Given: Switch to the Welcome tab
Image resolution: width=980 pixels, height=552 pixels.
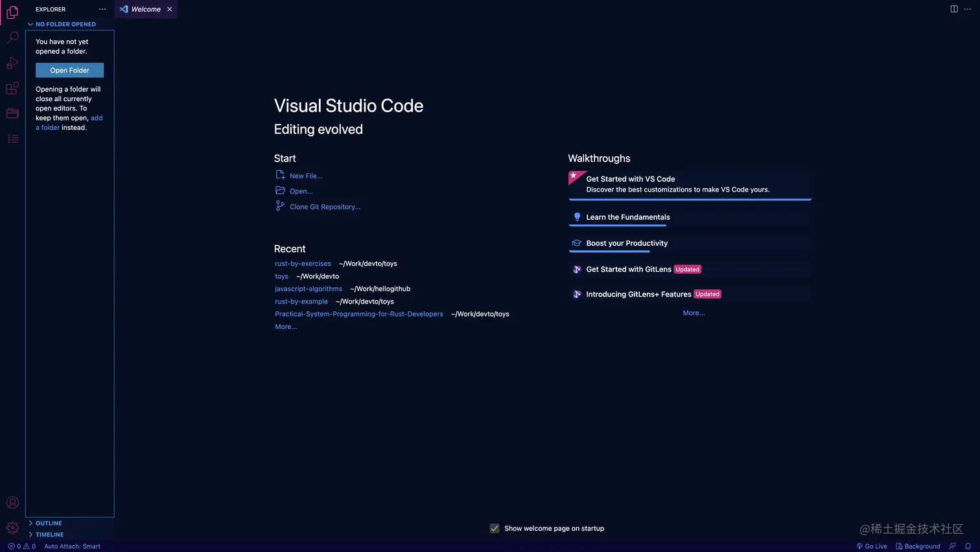Looking at the screenshot, I should (146, 9).
